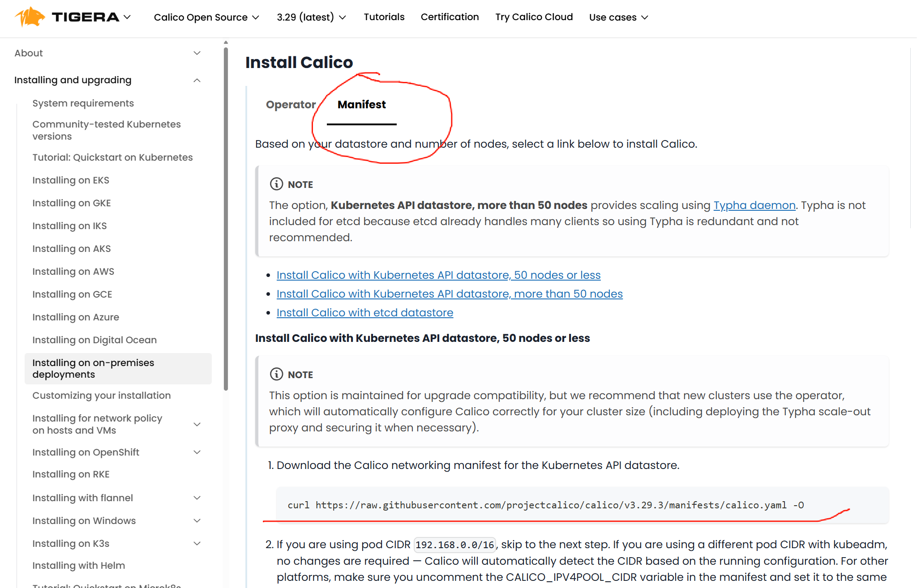This screenshot has height=588, width=917.
Task: Click the info icon in second NOTE
Action: coord(276,374)
